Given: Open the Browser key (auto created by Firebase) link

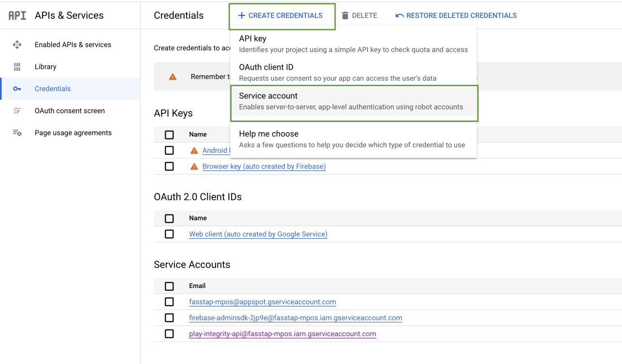Looking at the screenshot, I should 264,167.
